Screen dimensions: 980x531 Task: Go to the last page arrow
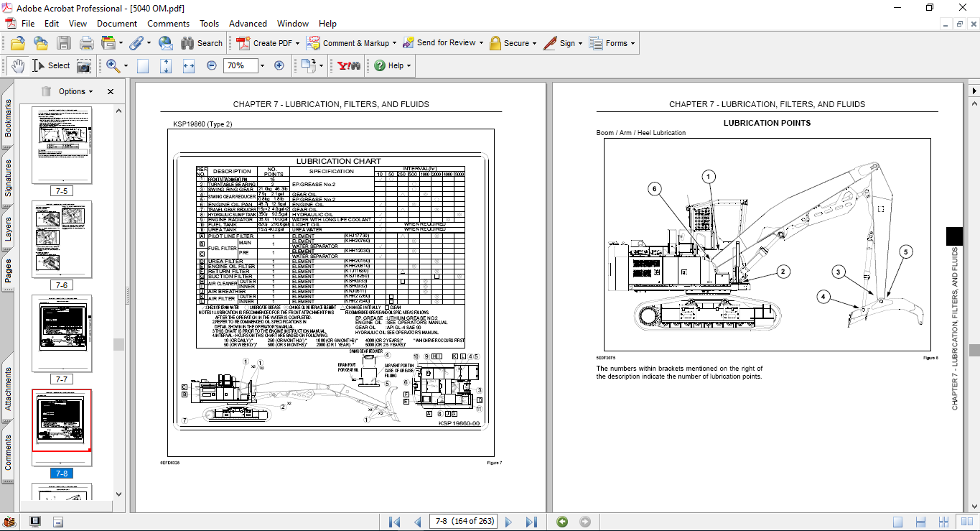(x=531, y=522)
